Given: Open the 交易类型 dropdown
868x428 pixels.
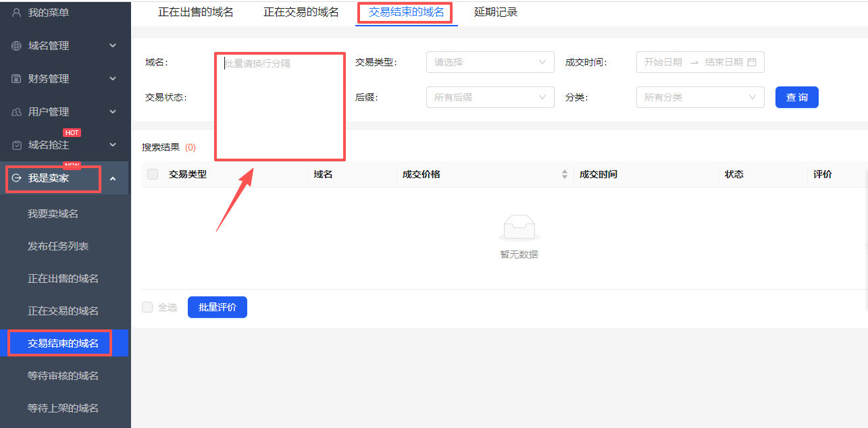Looking at the screenshot, I should [x=490, y=62].
